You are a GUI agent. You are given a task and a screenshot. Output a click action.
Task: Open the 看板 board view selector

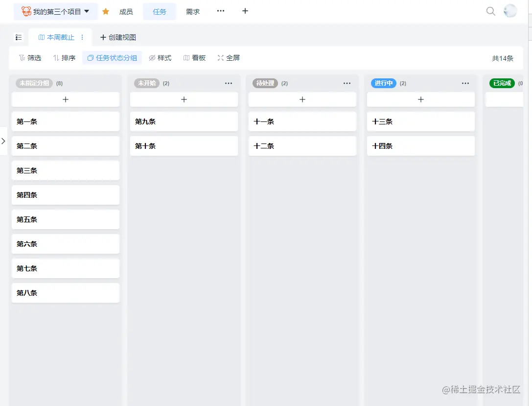[x=194, y=58]
